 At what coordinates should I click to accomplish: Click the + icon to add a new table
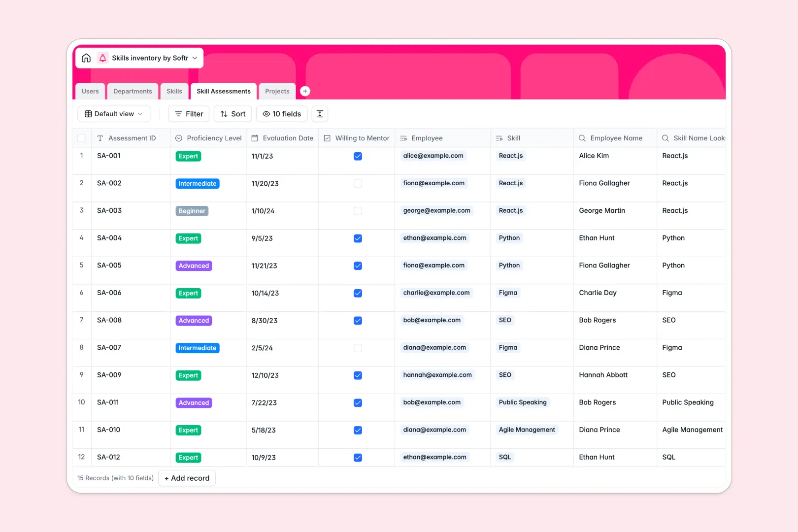[x=305, y=91]
